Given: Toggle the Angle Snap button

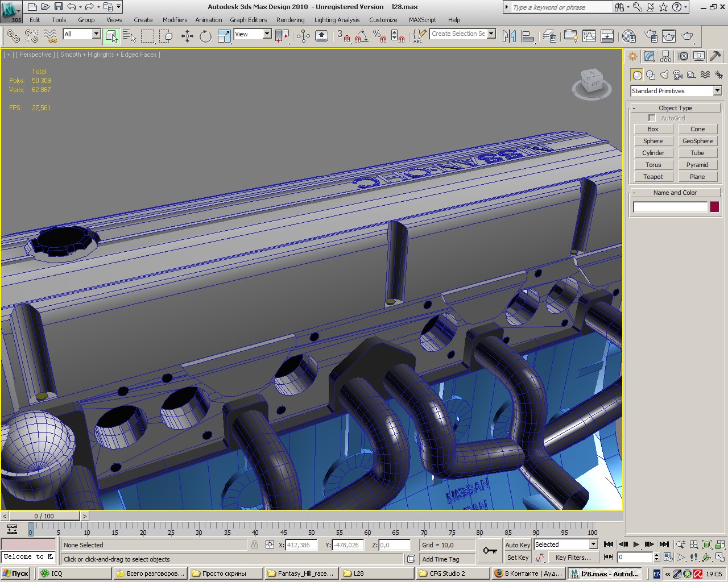Looking at the screenshot, I should (x=361, y=36).
